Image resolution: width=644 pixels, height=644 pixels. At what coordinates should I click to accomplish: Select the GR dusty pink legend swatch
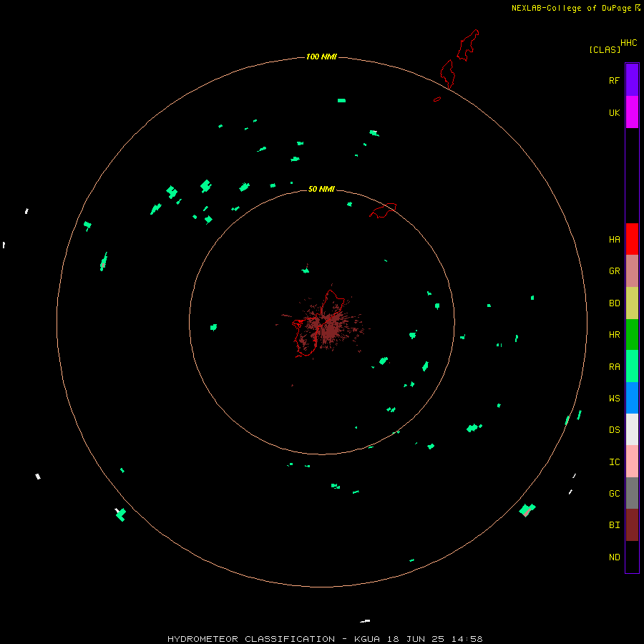[632, 271]
